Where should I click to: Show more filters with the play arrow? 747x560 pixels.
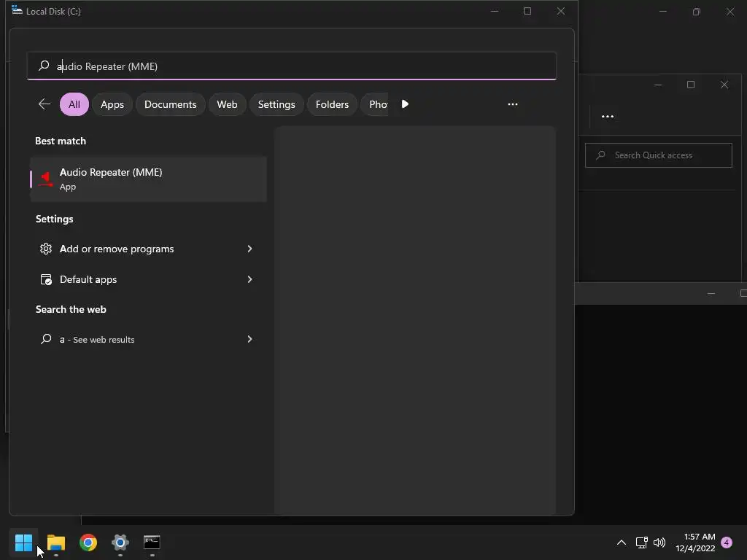click(x=405, y=104)
